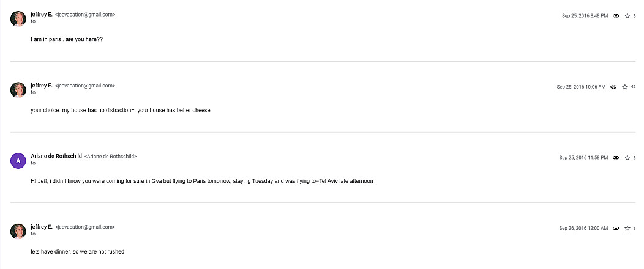Star Ariane de Rothschild's message
The image size is (644, 269).
coord(627,158)
